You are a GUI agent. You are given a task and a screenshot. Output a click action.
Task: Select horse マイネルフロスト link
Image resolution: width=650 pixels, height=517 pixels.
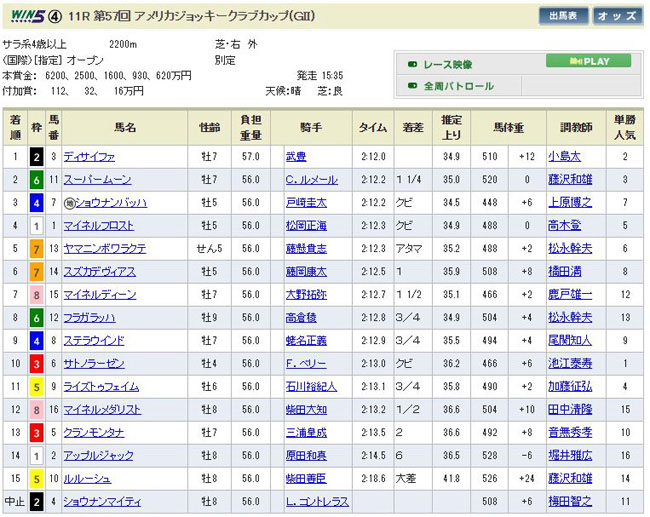point(100,225)
